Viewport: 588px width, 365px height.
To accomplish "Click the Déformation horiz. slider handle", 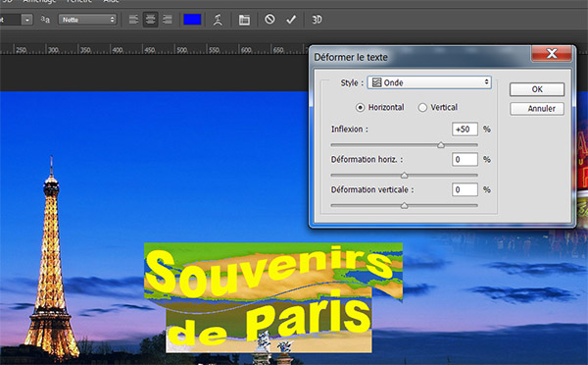I will (x=404, y=176).
